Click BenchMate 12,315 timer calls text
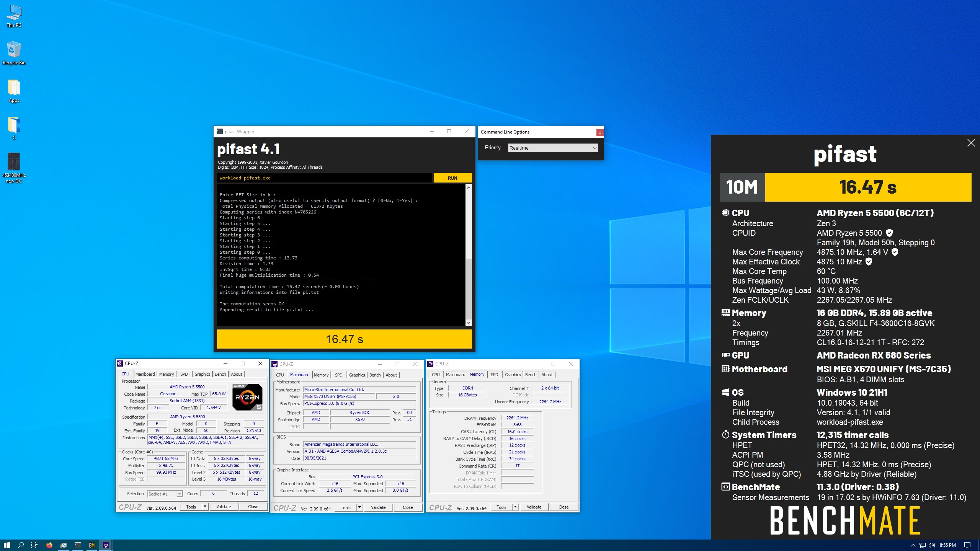The height and width of the screenshot is (551, 980). (853, 435)
